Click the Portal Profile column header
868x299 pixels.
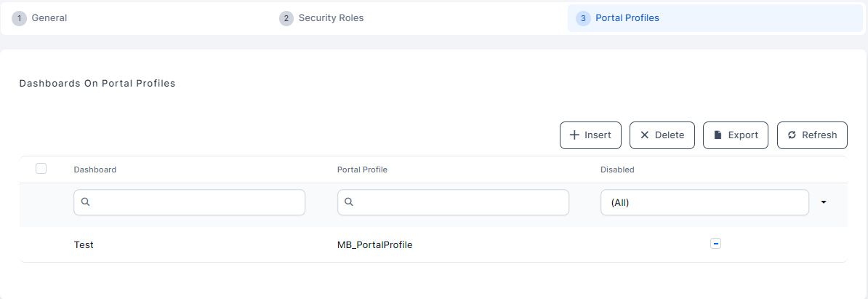(x=362, y=170)
